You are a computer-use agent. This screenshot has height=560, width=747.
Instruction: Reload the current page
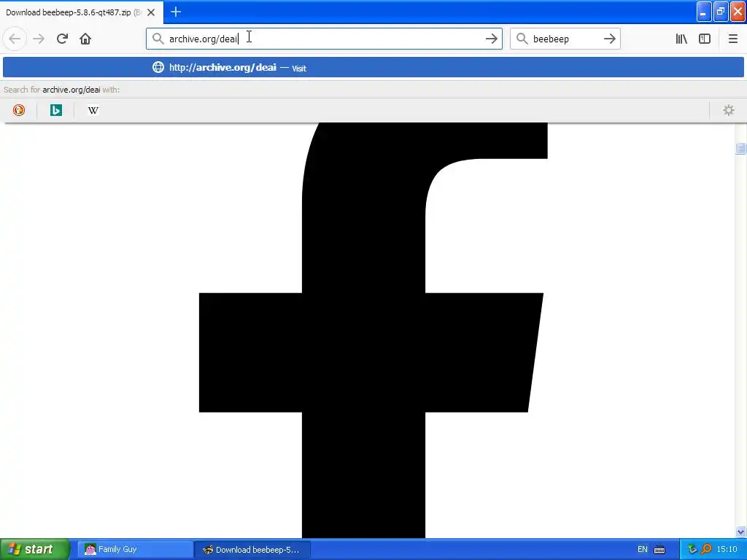[x=62, y=39]
